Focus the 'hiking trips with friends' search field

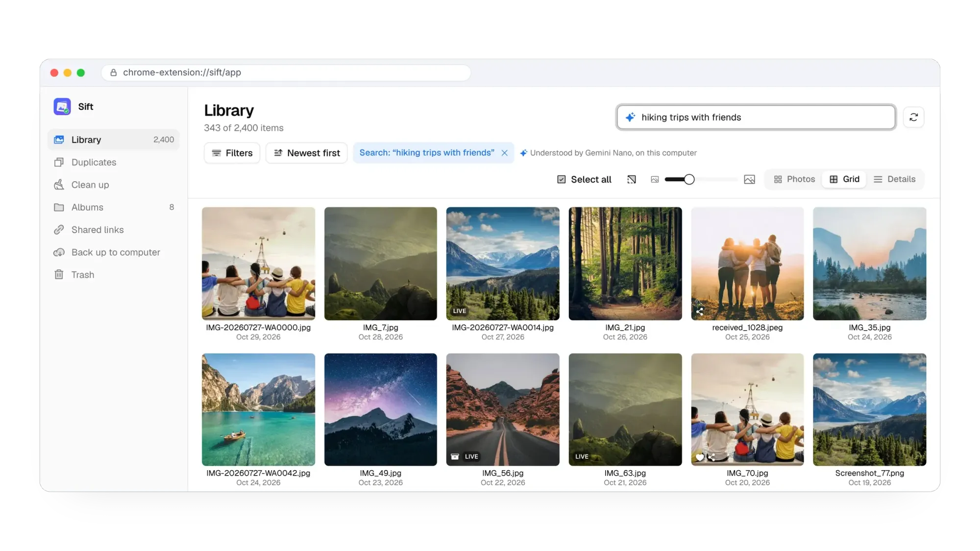[756, 117]
